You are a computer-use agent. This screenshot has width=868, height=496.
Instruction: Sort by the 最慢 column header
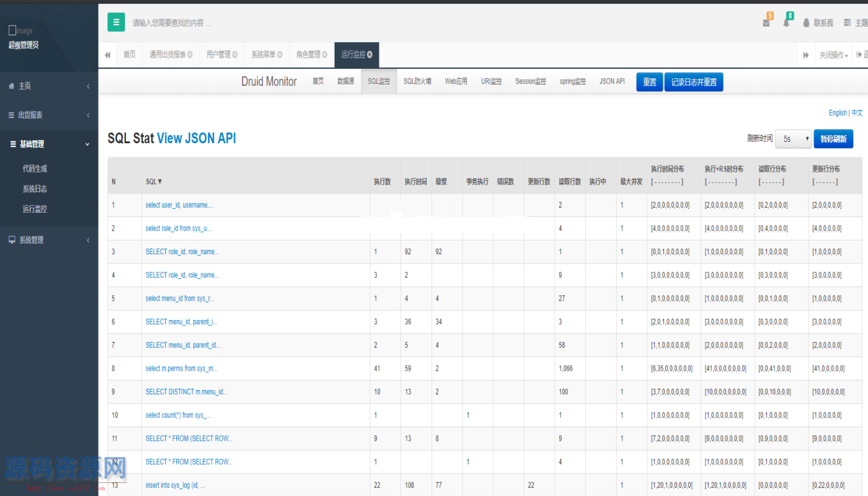point(441,182)
